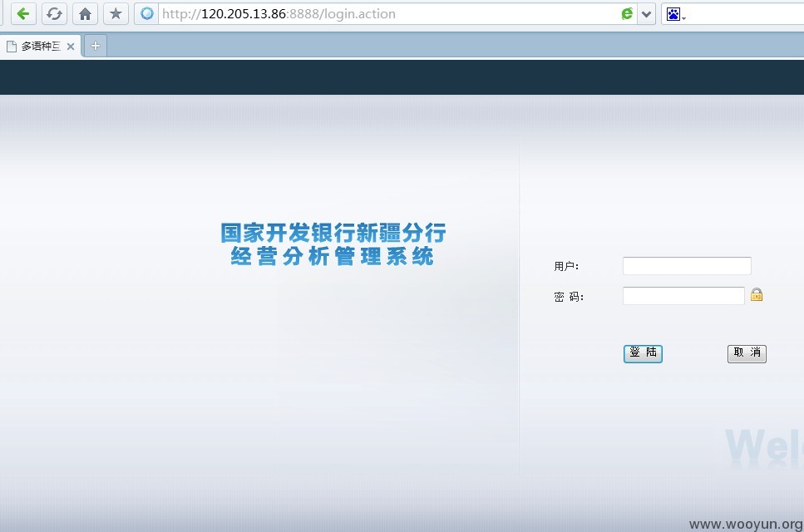This screenshot has width=804, height=532.
Task: Reload the page with refresh icon
Action: point(54,14)
